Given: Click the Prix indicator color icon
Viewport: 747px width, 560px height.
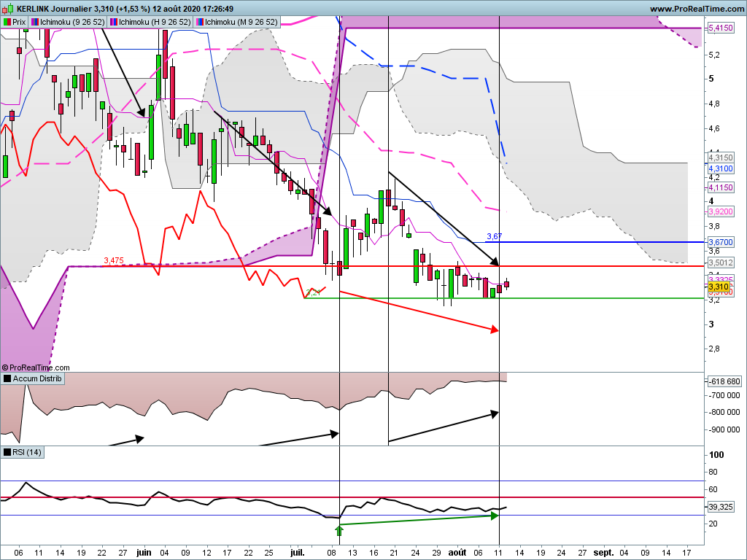Looking at the screenshot, I should (x=7, y=22).
